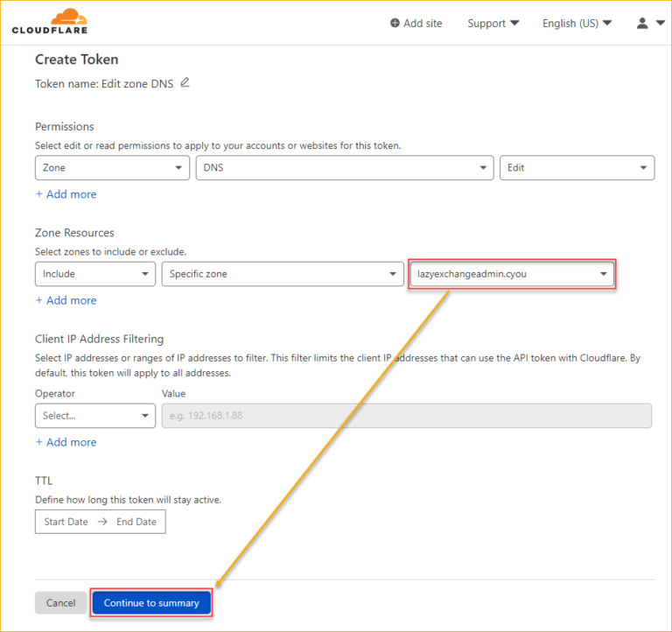
Task: Open the End Date picker
Action: (x=136, y=522)
